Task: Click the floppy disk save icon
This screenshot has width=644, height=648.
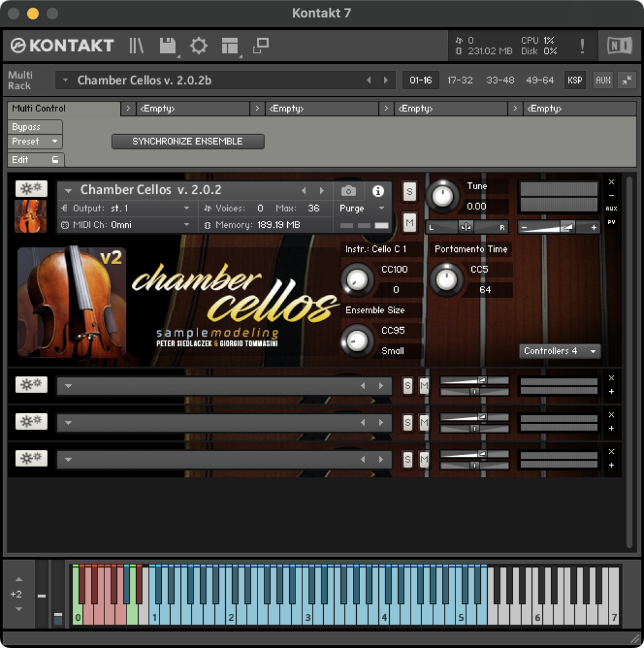Action: (x=168, y=46)
